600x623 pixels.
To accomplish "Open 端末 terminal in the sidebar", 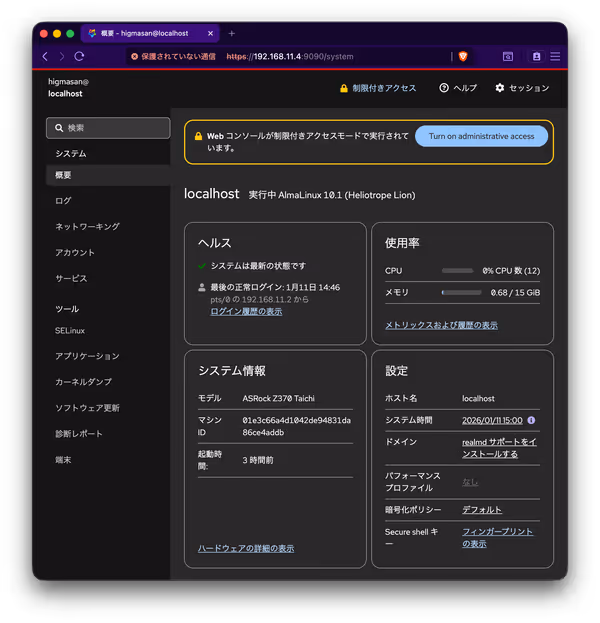I will tap(63, 460).
